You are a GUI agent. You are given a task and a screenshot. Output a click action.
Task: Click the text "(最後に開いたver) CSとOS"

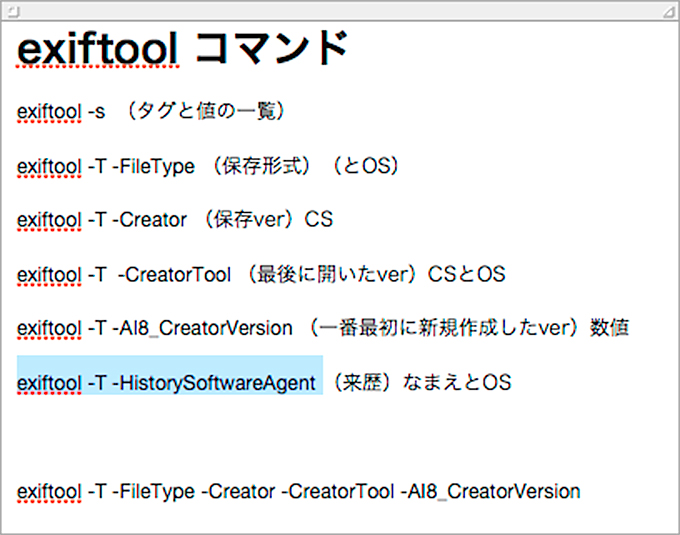(x=376, y=274)
